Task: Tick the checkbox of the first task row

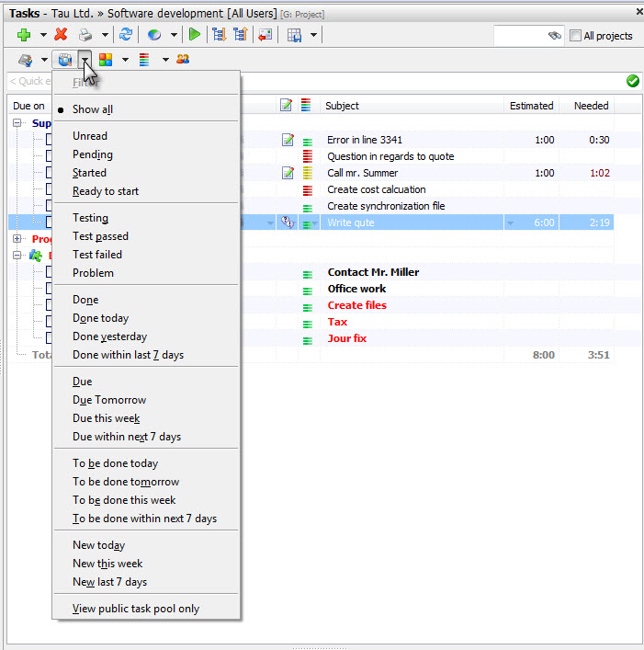Action: 51,140
